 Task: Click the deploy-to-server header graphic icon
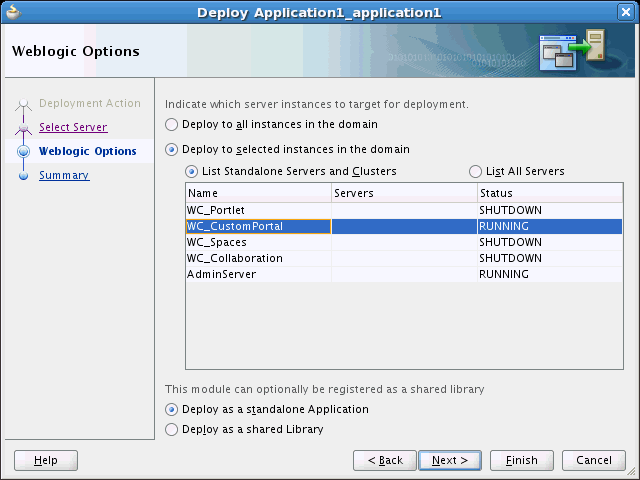pos(572,50)
